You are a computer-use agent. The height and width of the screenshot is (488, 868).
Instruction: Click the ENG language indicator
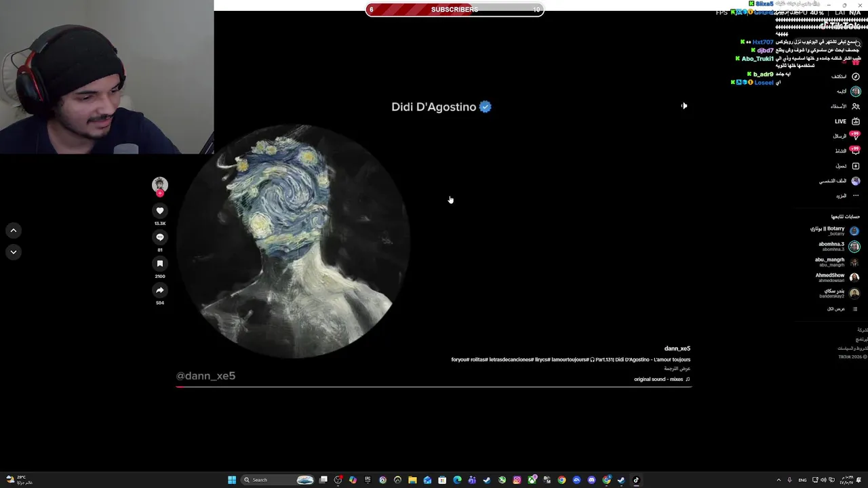(803, 480)
